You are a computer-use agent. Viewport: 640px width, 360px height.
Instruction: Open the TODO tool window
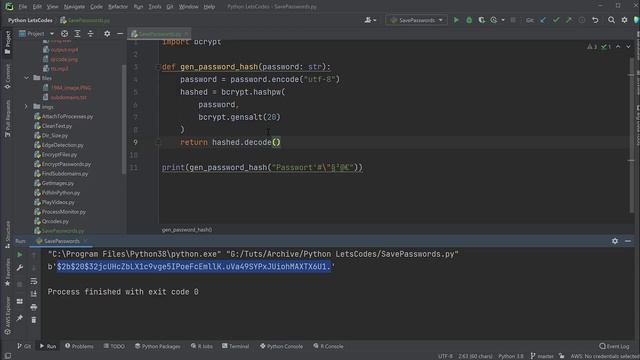coord(114,346)
